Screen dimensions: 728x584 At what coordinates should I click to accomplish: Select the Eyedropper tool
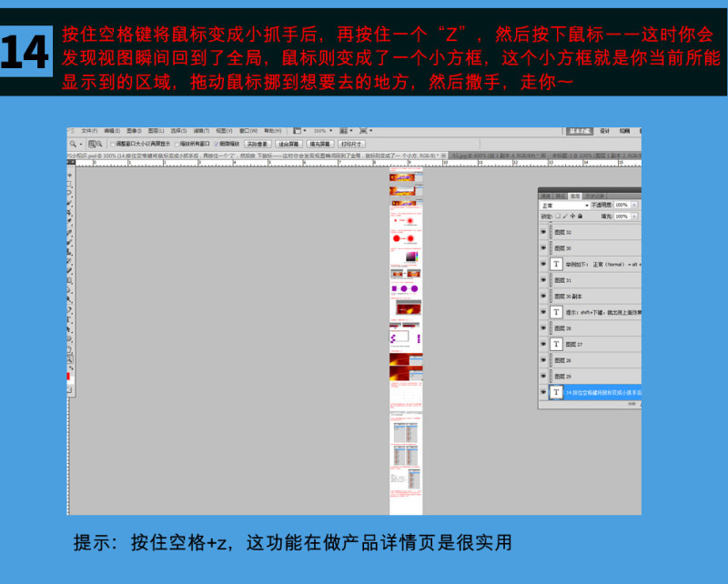coord(70,220)
